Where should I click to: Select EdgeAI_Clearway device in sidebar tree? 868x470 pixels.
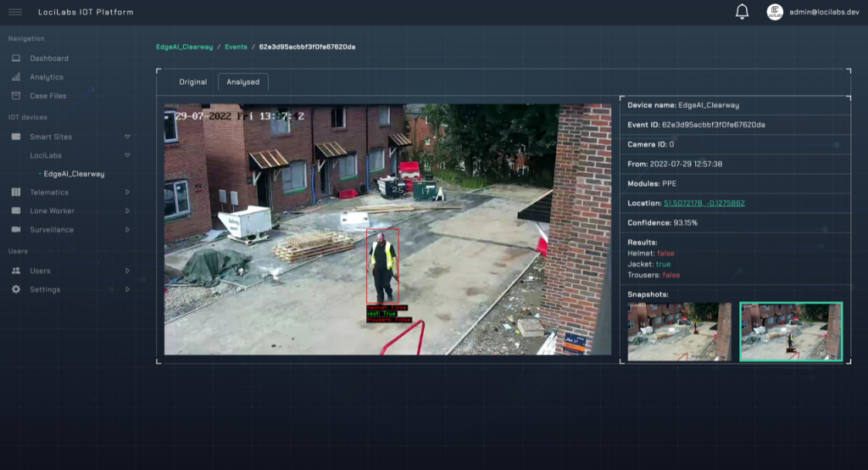click(x=74, y=174)
